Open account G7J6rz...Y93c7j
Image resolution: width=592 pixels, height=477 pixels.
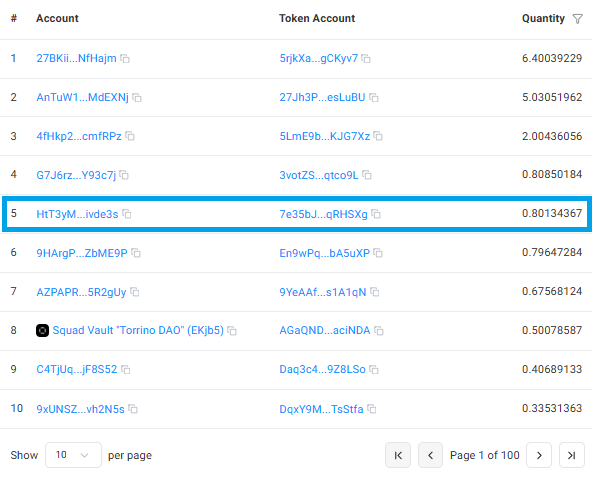click(x=76, y=175)
